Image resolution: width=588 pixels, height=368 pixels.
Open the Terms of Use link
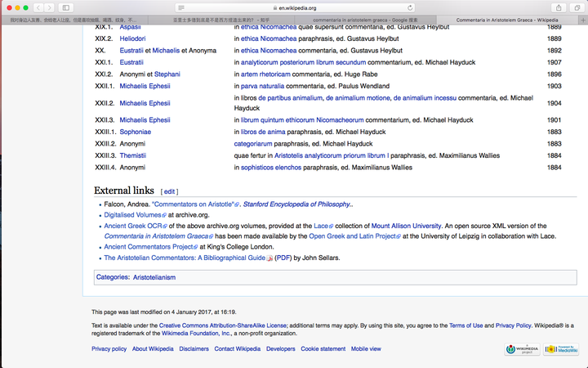(x=465, y=325)
